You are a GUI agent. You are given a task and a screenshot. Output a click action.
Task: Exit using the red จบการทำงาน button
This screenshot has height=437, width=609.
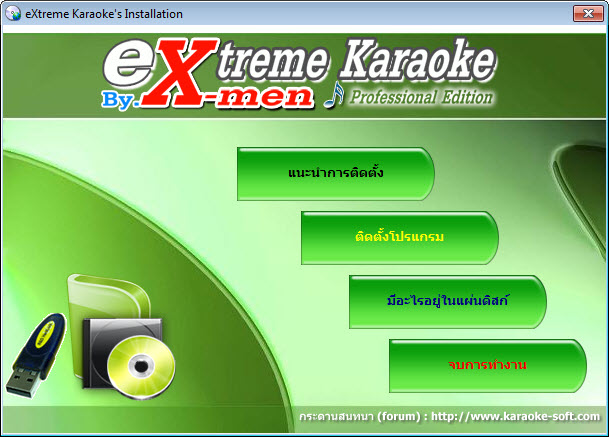click(488, 366)
